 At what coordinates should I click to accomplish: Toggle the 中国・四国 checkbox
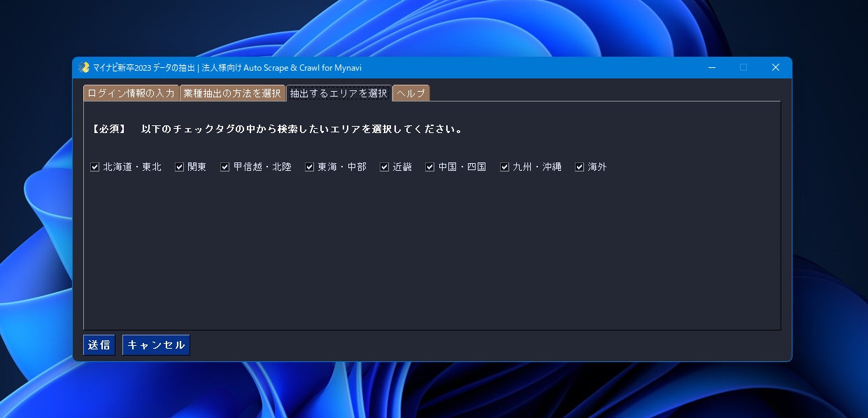coord(429,167)
